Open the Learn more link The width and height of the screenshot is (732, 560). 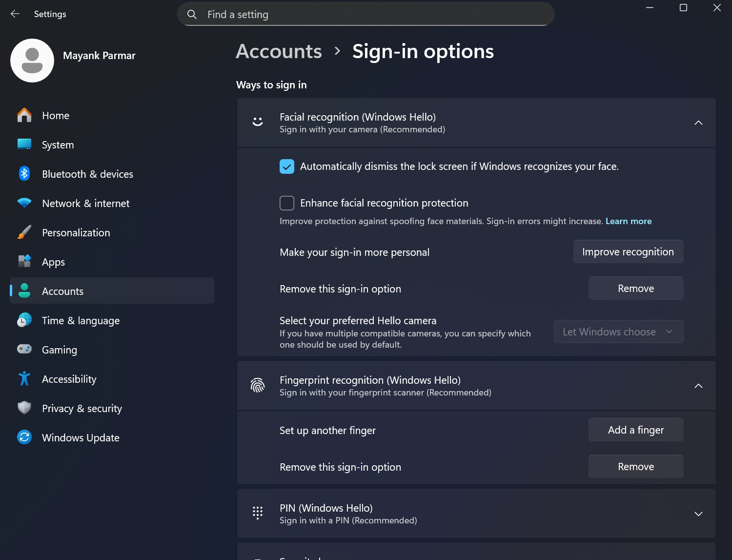(x=629, y=221)
